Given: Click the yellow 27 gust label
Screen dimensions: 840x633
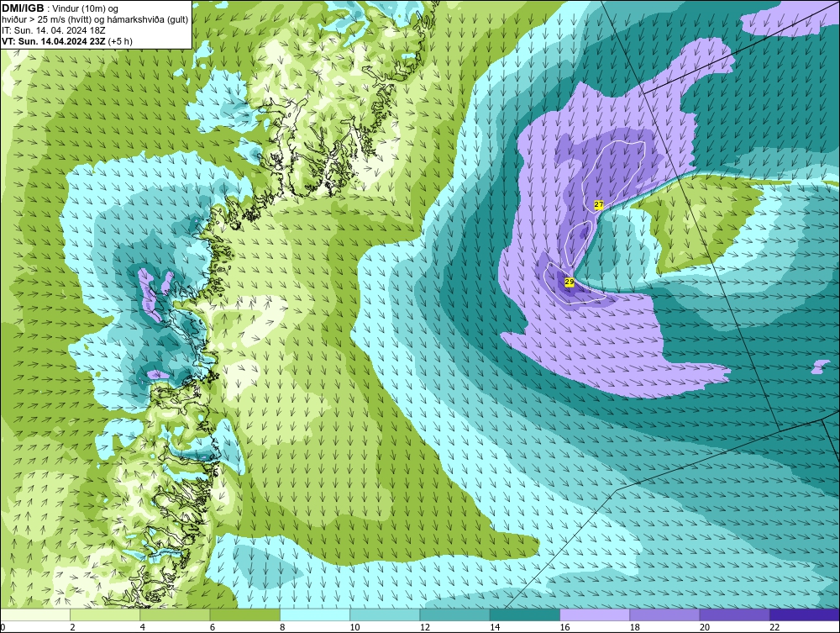Looking at the screenshot, I should 599,205.
